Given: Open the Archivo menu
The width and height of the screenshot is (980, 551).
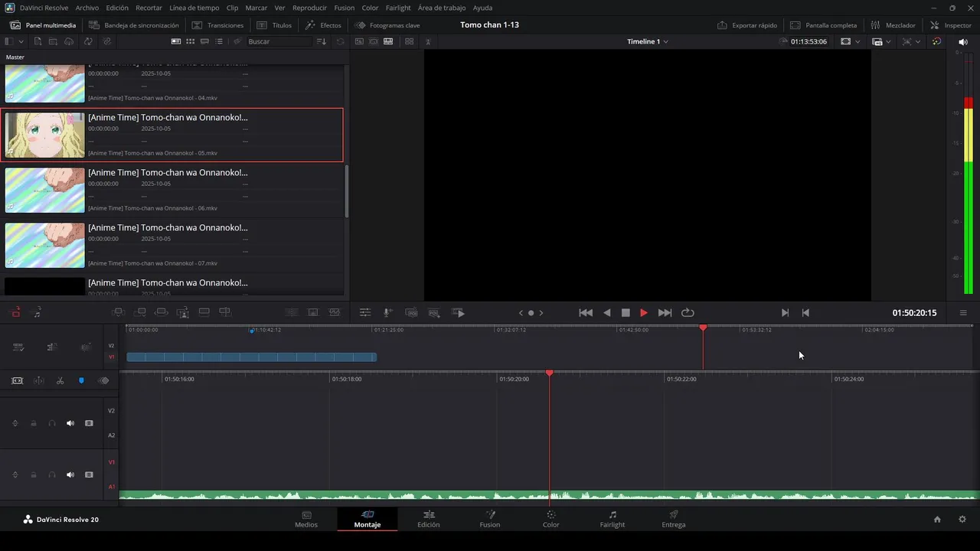Looking at the screenshot, I should [x=87, y=8].
